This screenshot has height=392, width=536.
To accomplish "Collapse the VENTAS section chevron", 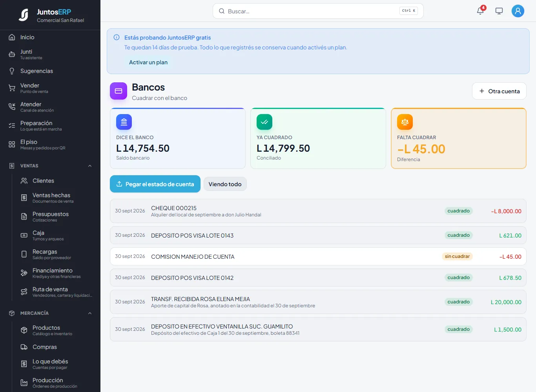I will 90,166.
